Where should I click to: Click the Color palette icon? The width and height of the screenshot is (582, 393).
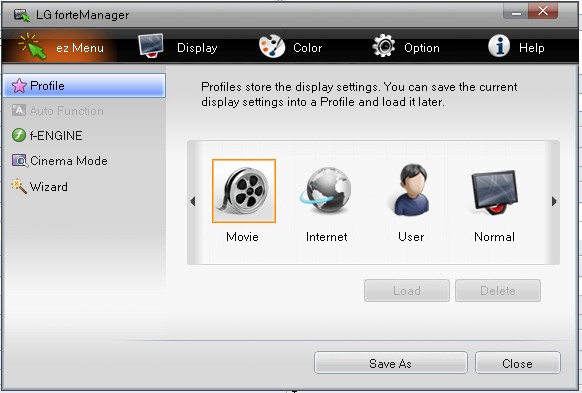(272, 46)
